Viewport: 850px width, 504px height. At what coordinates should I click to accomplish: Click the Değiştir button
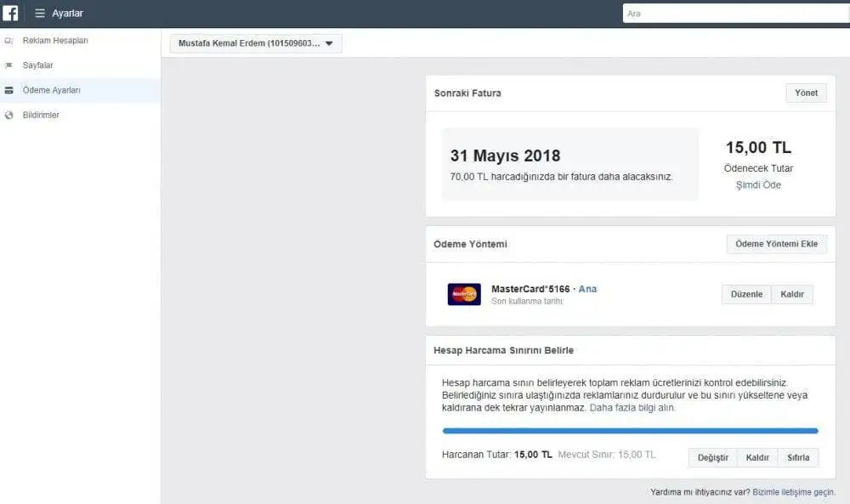click(713, 457)
